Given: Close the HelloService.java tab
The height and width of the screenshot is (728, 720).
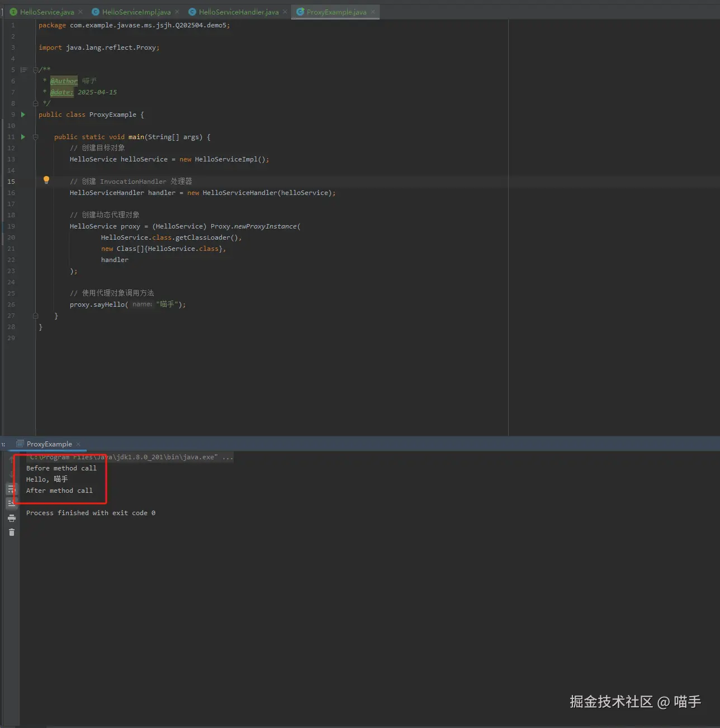Looking at the screenshot, I should pos(80,12).
